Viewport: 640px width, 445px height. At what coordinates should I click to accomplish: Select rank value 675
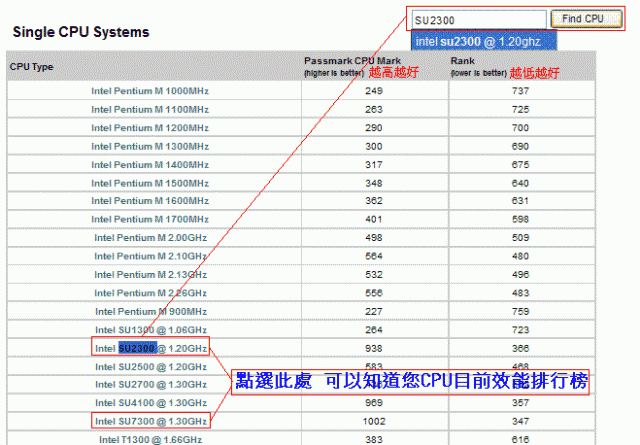(x=520, y=165)
